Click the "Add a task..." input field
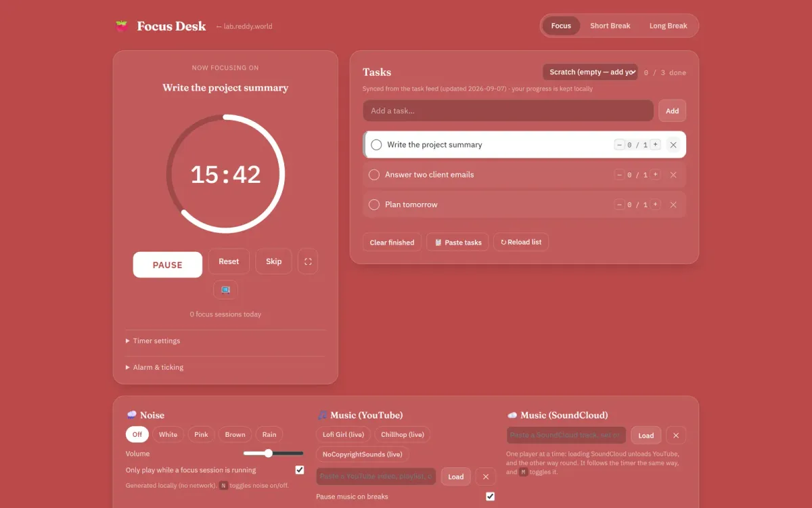The width and height of the screenshot is (812, 508). [x=508, y=111]
